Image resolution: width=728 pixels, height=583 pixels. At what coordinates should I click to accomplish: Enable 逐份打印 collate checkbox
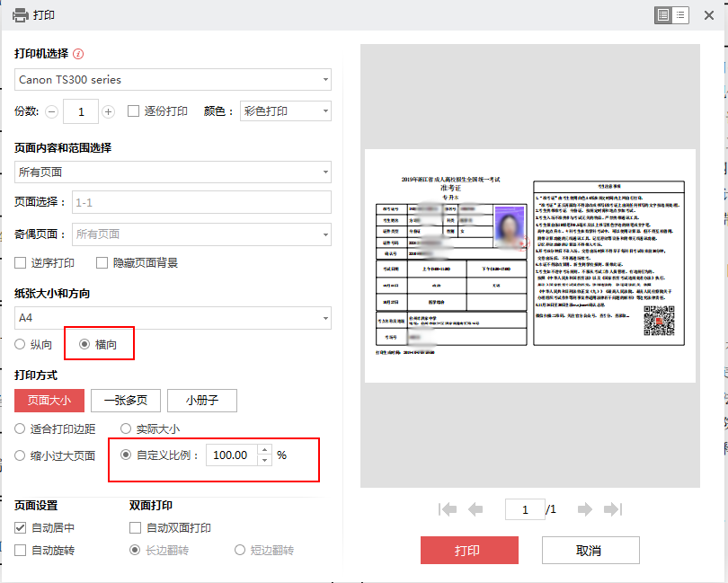(x=134, y=111)
